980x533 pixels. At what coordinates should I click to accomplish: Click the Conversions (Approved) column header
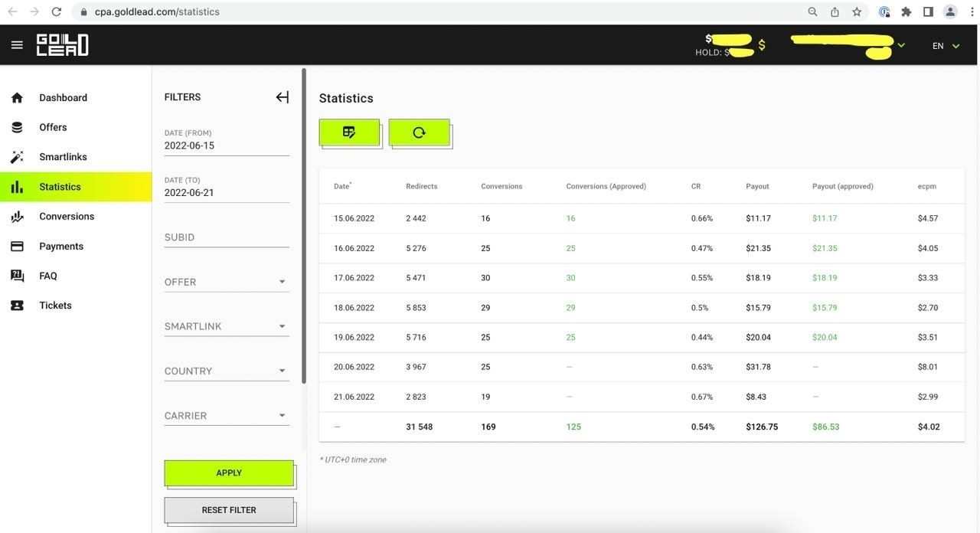click(x=606, y=186)
